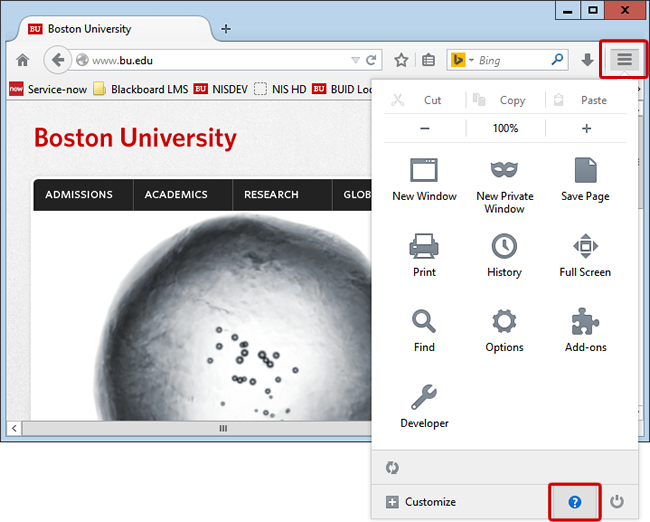Image resolution: width=650 pixels, height=522 pixels.
Task: Open the Blackboard LMS bookmark
Action: tap(141, 89)
